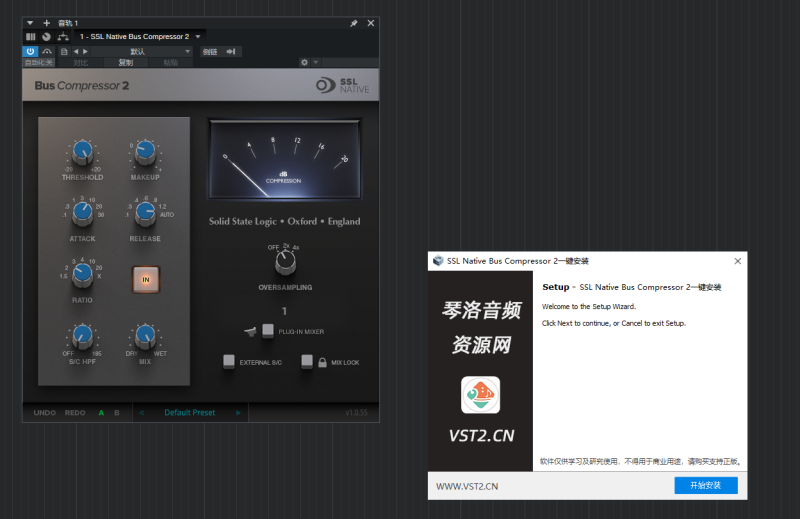Toggle the plugin power bypass button
The width and height of the screenshot is (800, 519).
point(30,51)
